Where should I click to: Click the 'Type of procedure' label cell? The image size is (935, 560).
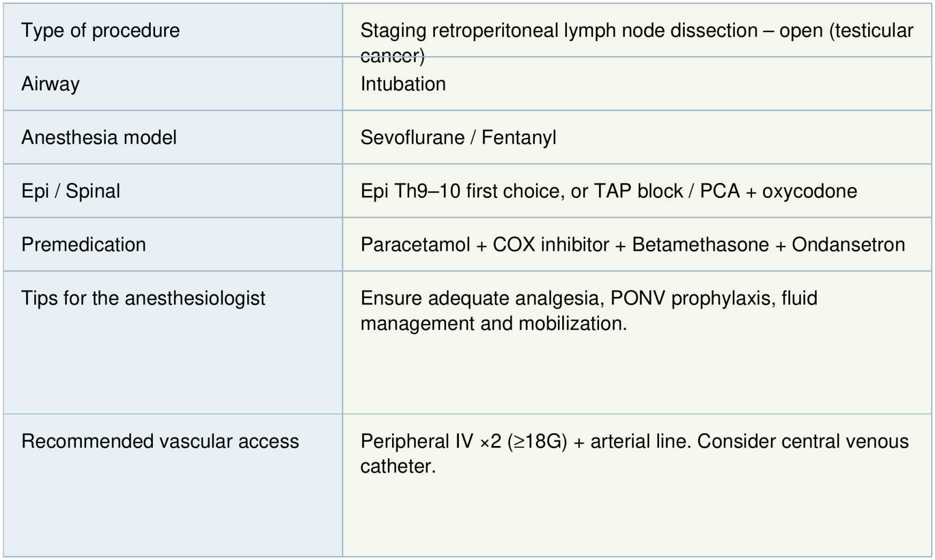(101, 30)
